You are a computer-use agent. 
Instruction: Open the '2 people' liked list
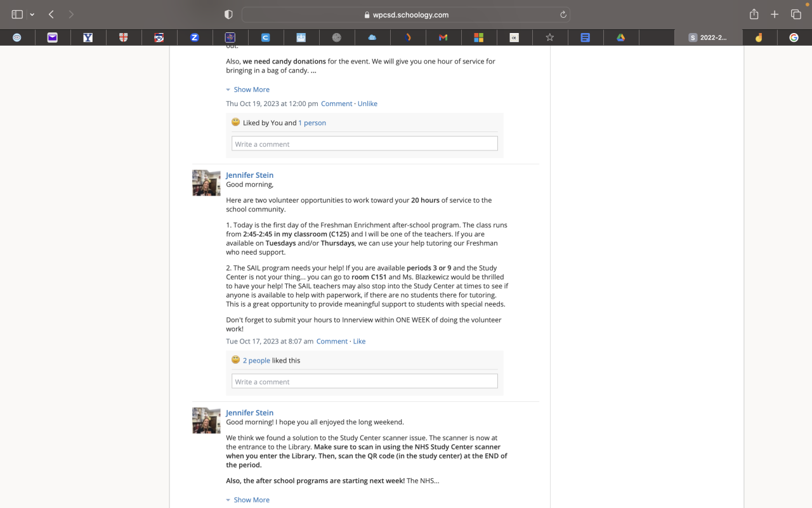coord(256,360)
